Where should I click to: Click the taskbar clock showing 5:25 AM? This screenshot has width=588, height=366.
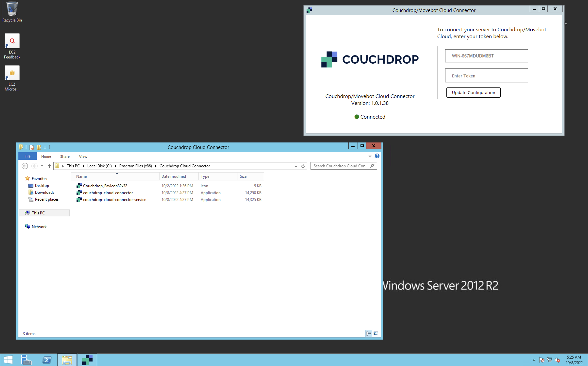click(x=574, y=360)
